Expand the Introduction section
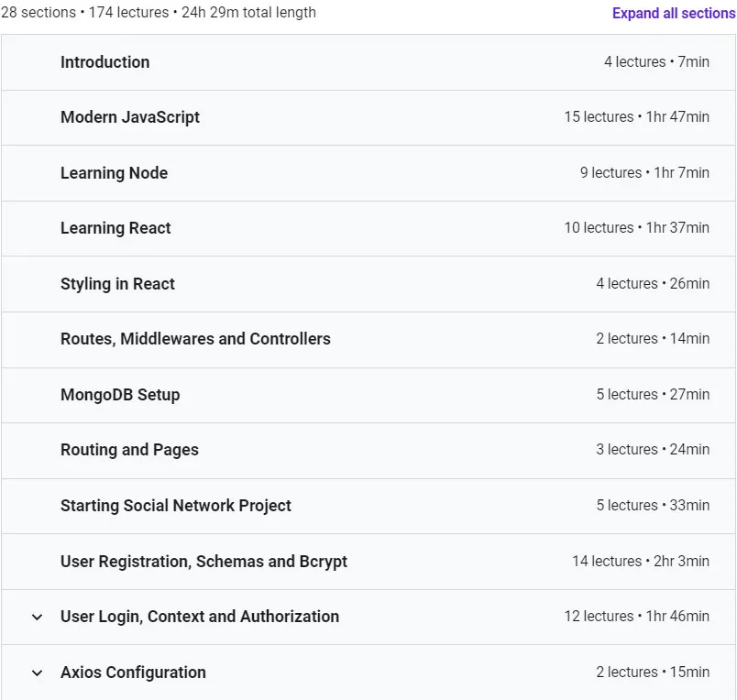The height and width of the screenshot is (700, 737). point(368,62)
